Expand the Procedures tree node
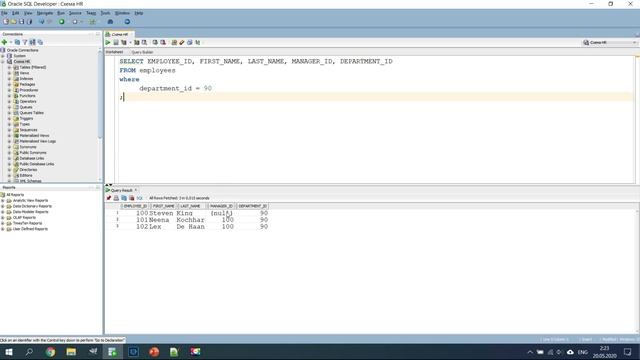The height and width of the screenshot is (360, 640). coord(9,90)
